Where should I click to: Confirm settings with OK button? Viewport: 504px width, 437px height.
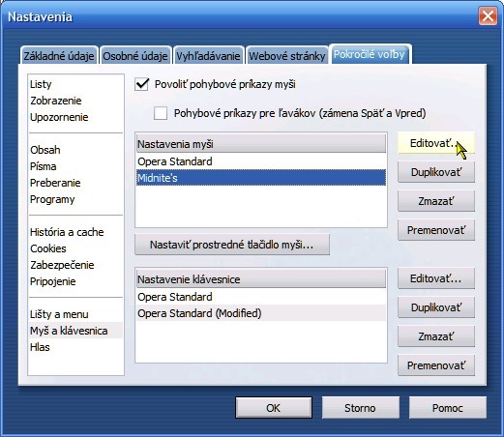pyautogui.click(x=274, y=408)
